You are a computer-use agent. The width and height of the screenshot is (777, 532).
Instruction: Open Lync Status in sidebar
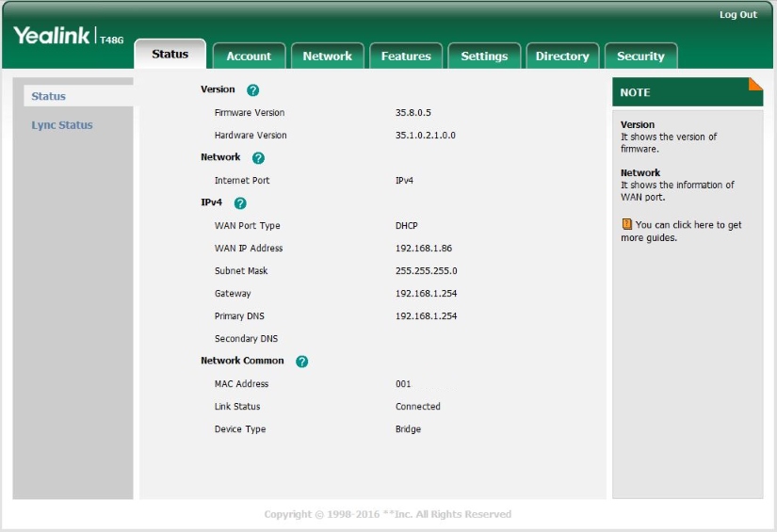tap(62, 125)
